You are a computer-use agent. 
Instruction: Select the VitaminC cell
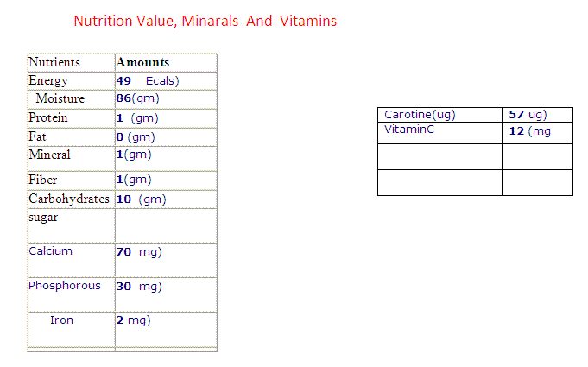[439, 133]
